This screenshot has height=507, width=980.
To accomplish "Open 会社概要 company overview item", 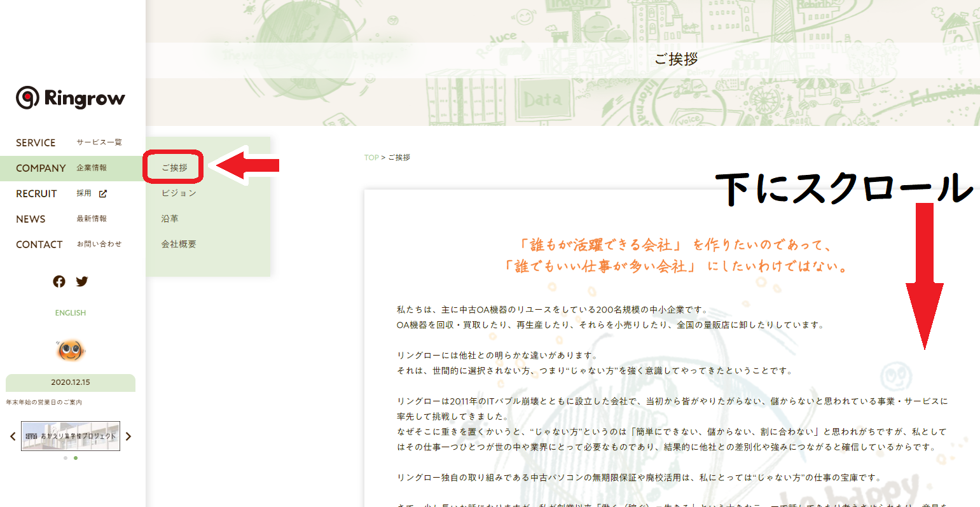I will pyautogui.click(x=179, y=244).
